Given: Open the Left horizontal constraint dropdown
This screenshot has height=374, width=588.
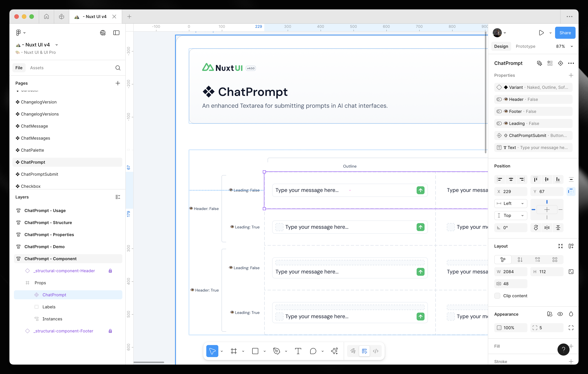Looking at the screenshot, I should (511, 203).
